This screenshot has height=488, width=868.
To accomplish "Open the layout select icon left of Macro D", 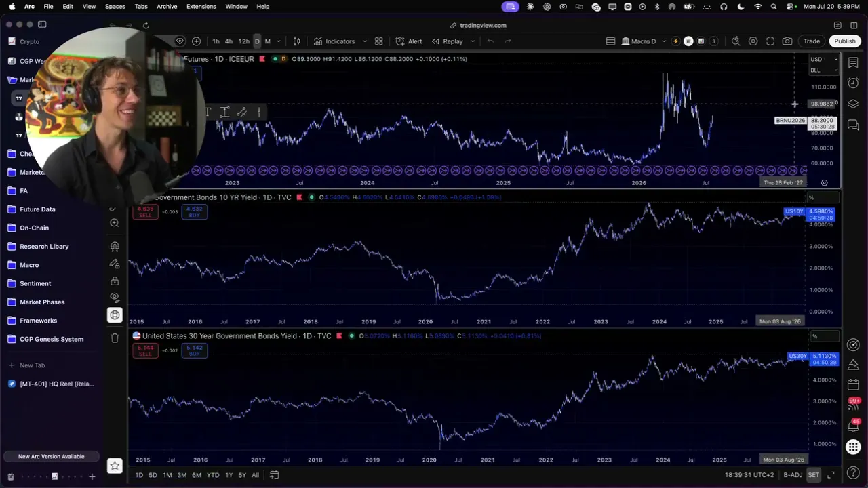I will pos(610,41).
